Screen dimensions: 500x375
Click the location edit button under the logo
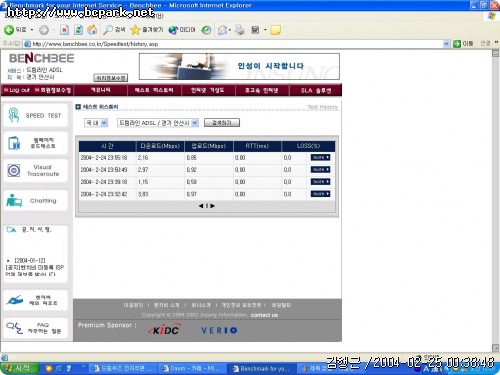tap(111, 78)
